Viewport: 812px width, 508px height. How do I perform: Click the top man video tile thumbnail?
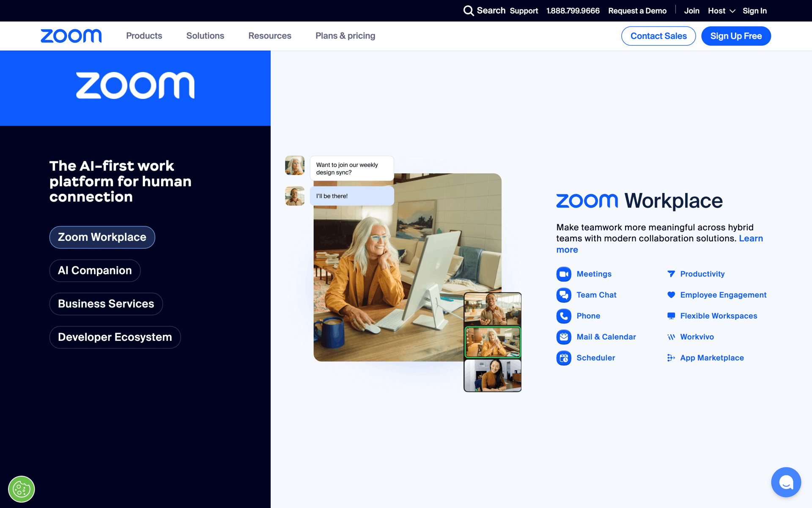tap(493, 309)
